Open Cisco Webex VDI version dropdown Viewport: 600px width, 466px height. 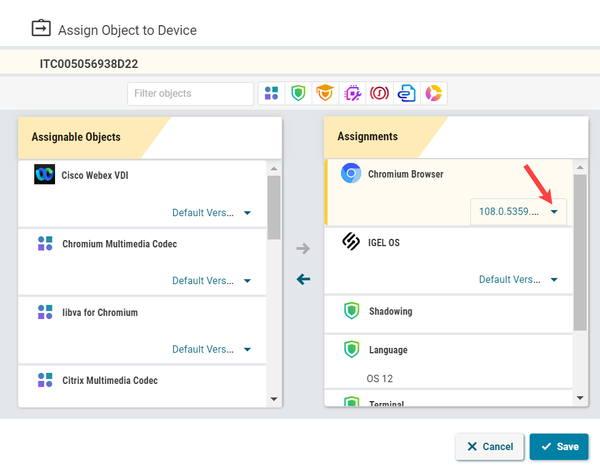tap(211, 213)
